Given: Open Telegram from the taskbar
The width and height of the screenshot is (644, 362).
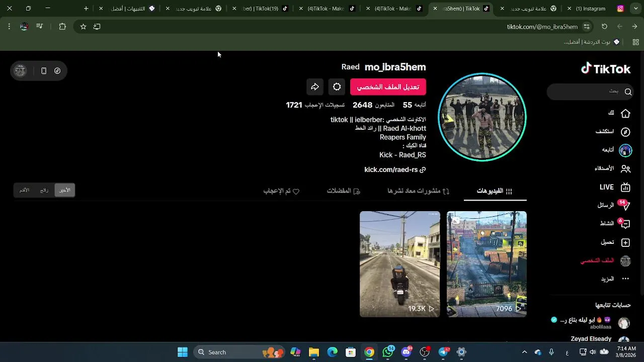Looking at the screenshot, I should point(443,352).
